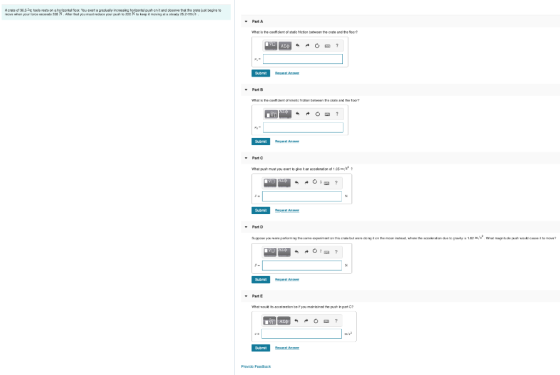Collapse the Part E section arrow
The height and width of the screenshot is (375, 560).
tap(246, 296)
